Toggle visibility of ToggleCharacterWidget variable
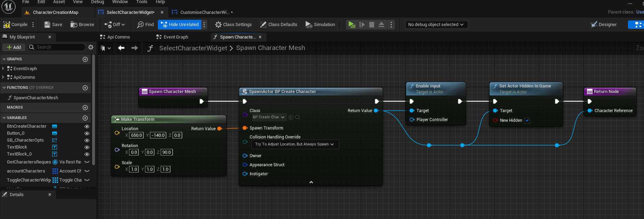 tap(87, 180)
